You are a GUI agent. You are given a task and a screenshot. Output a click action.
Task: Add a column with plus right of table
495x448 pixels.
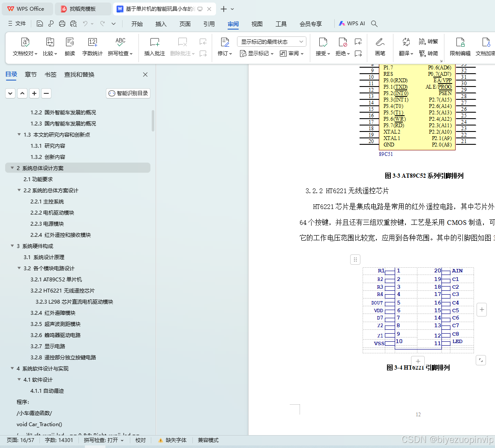coord(482,310)
